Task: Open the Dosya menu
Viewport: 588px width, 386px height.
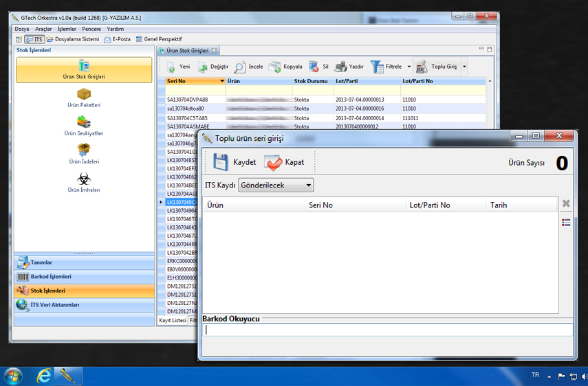Action: [x=22, y=29]
